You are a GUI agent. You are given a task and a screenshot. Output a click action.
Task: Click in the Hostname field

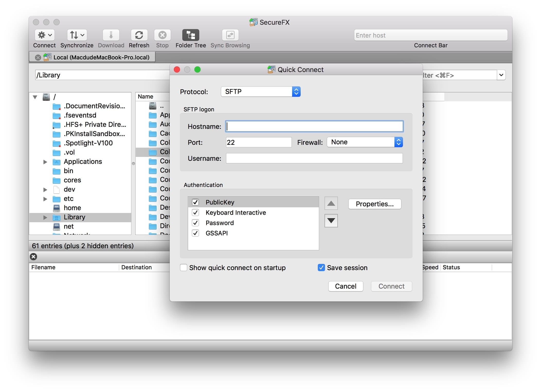pos(314,126)
